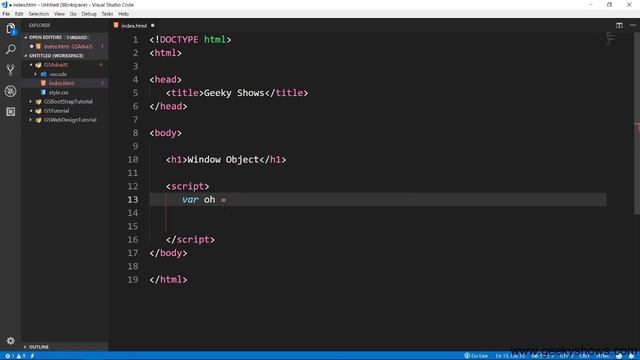Click the editor minimap
Screen dimensions: 640x360
coord(611,39)
